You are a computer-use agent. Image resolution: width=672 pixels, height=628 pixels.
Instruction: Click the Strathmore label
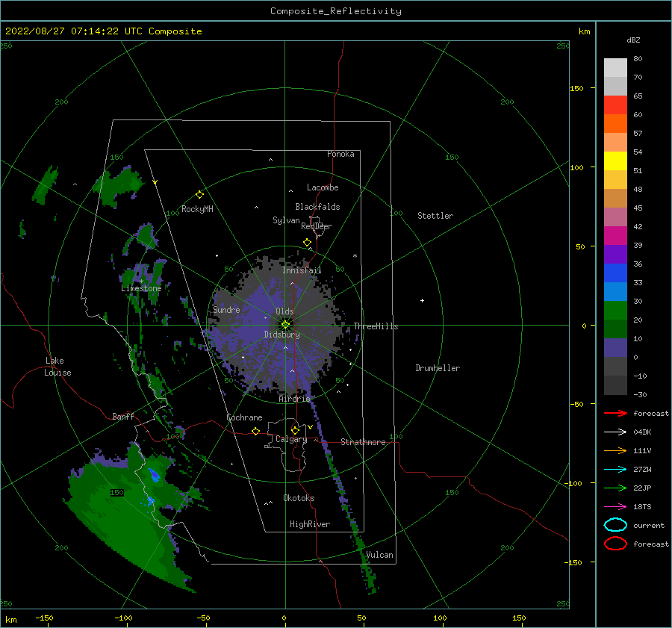(363, 442)
